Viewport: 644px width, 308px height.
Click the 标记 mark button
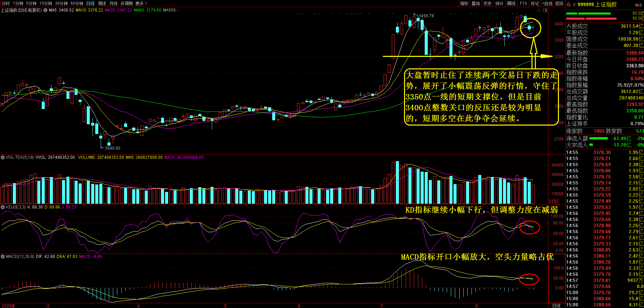535,3
